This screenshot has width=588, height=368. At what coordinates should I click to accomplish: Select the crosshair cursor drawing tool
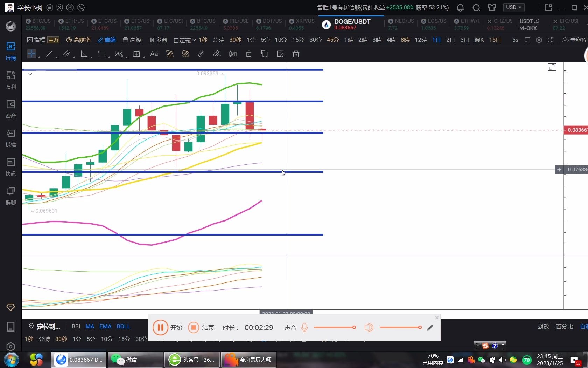coord(31,54)
